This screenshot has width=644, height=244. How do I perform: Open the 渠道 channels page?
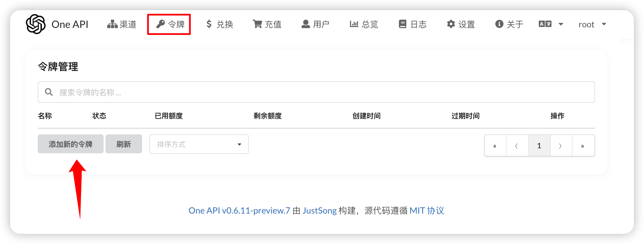click(x=122, y=24)
